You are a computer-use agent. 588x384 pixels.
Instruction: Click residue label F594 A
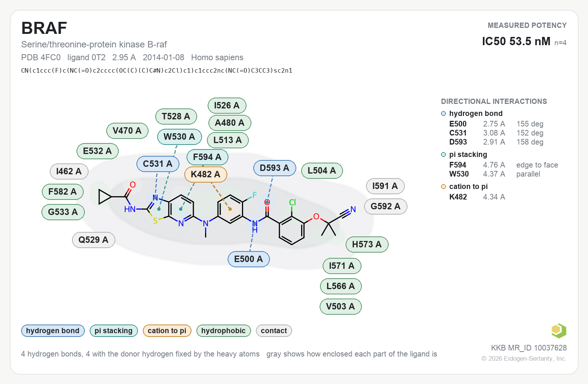tap(207, 157)
